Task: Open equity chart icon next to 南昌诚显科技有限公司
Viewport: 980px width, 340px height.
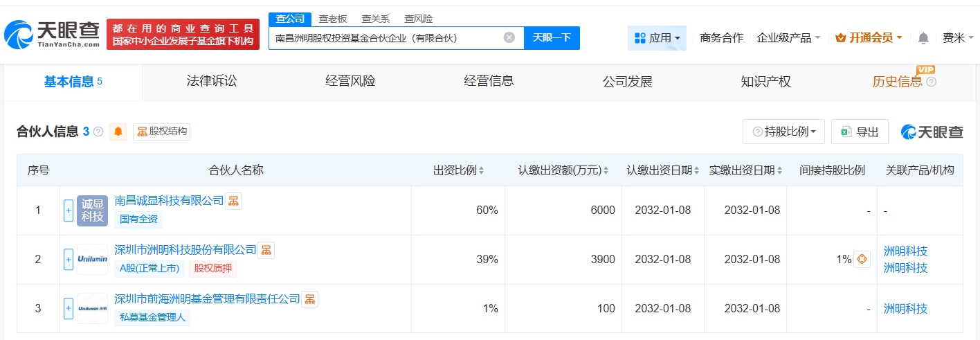Action: pyautogui.click(x=234, y=201)
